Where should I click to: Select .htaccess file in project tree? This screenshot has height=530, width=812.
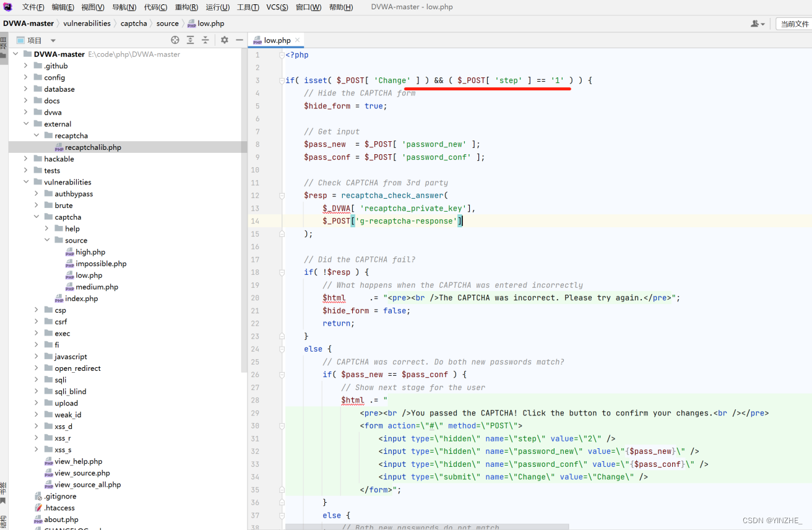[x=59, y=508]
